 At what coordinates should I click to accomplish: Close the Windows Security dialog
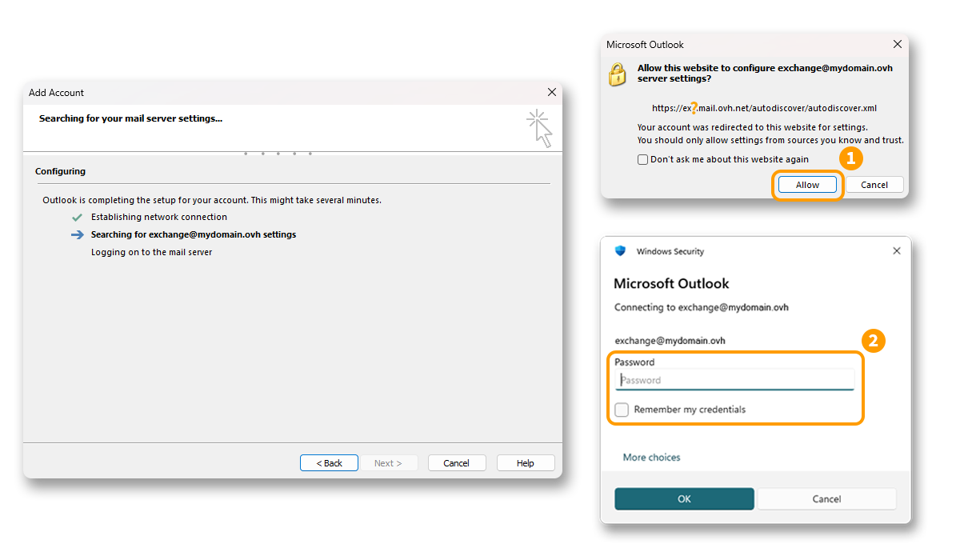click(896, 250)
